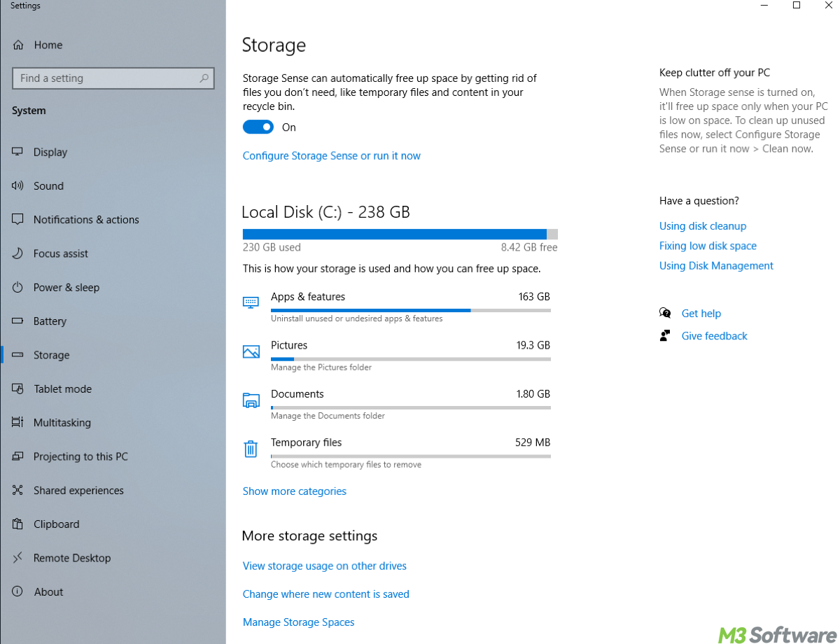The image size is (840, 644).
Task: Click Show more categories link
Action: [x=295, y=491]
